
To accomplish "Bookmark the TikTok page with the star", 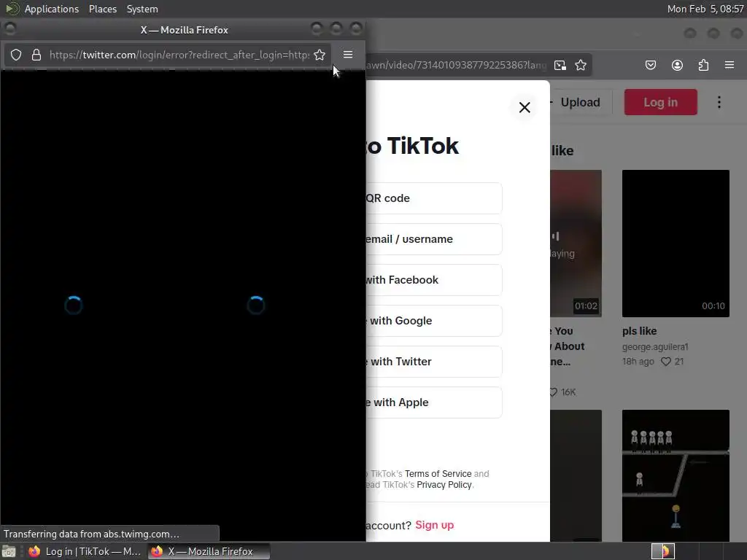I will coord(580,65).
